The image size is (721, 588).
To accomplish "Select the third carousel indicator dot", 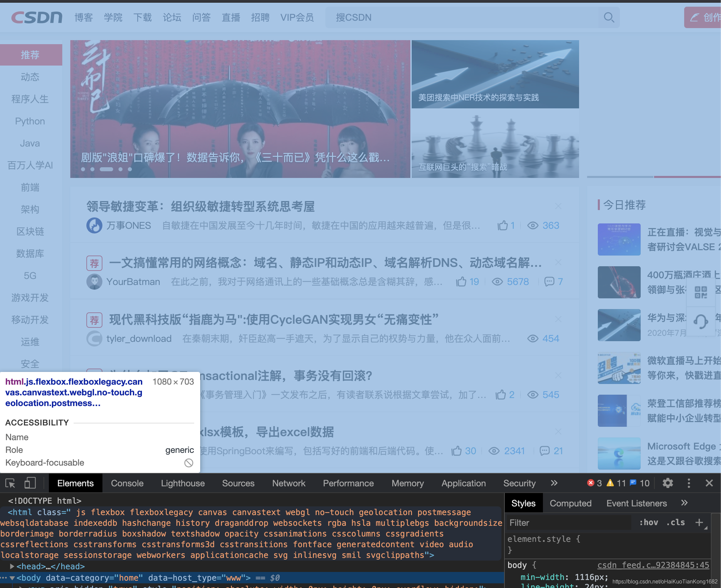I will 106,169.
